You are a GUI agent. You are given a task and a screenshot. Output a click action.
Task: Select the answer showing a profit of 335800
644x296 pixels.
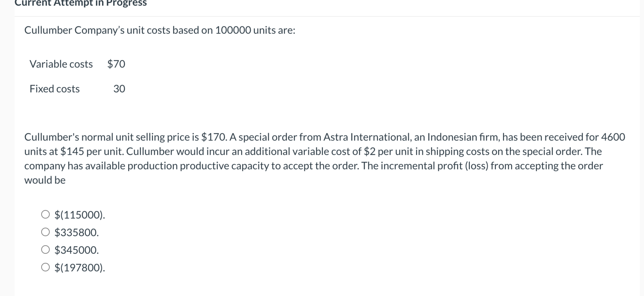tap(76, 232)
